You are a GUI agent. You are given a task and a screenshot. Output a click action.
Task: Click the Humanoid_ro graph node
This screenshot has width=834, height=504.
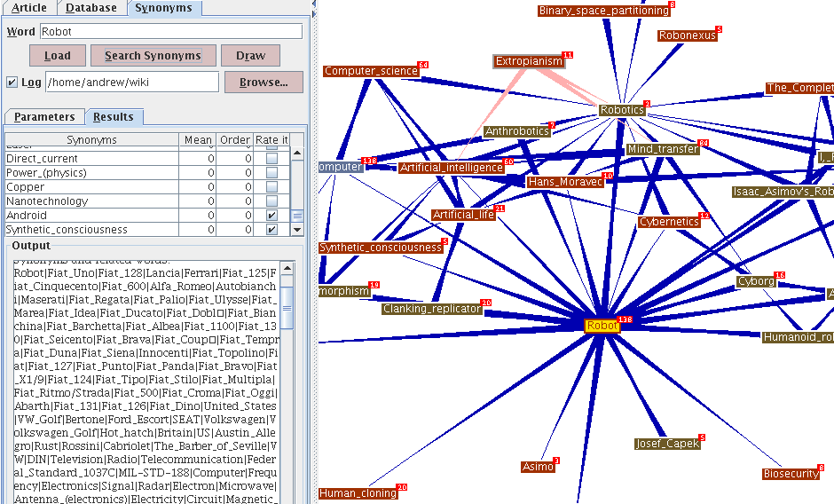pos(798,337)
